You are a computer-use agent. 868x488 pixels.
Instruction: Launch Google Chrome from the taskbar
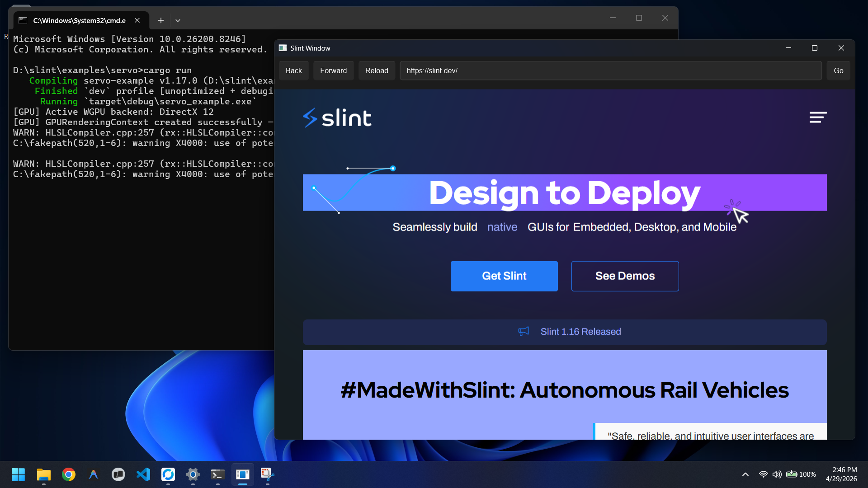[x=68, y=474]
